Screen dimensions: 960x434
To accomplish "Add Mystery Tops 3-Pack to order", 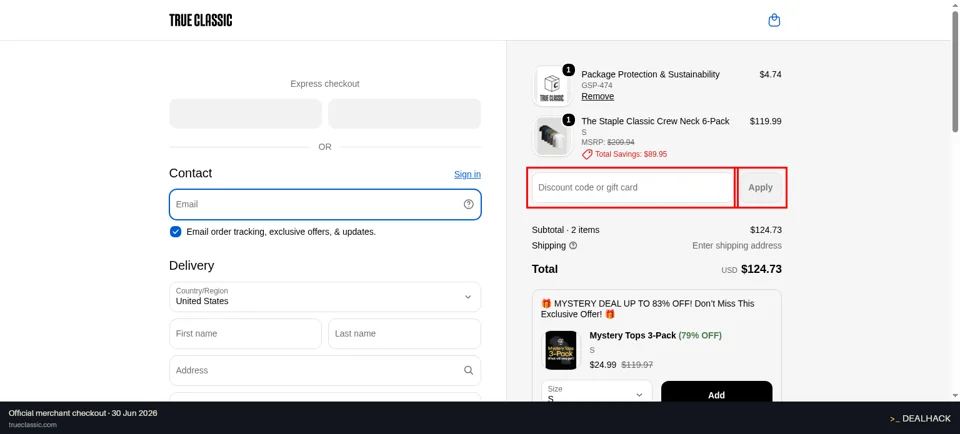I will click(x=716, y=392).
